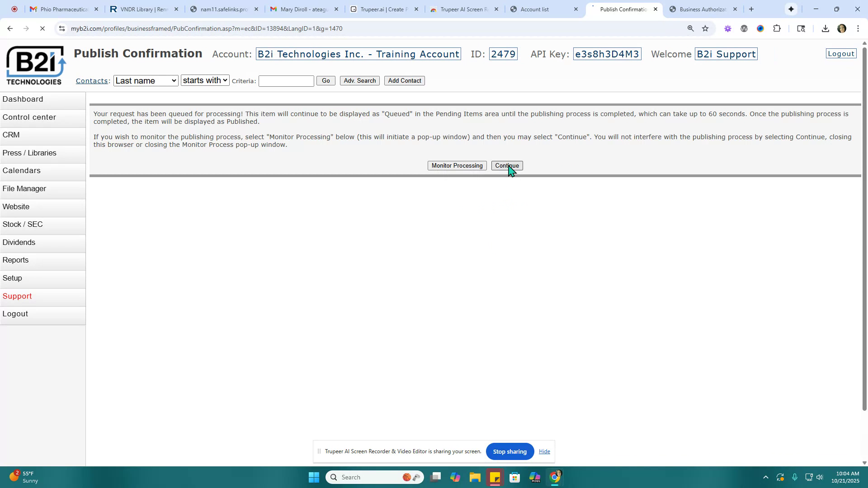Open the B2i Technologies logo homepage

coord(35,65)
